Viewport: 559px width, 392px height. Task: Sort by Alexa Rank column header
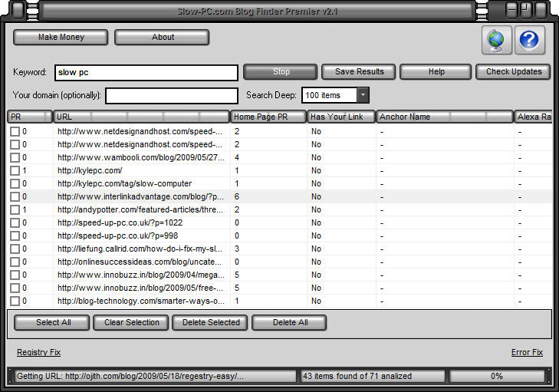pyautogui.click(x=534, y=117)
